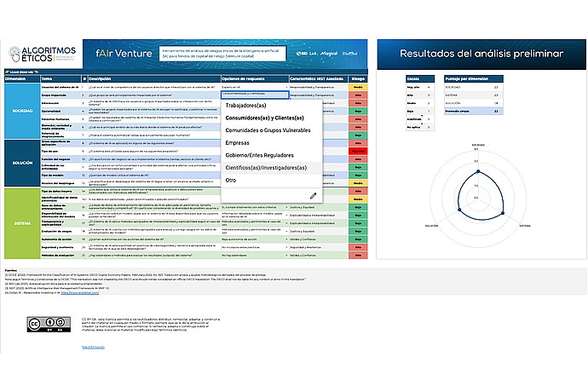Click yellow 'Medio' risk cell in row 1
588x392 pixels.
pos(358,87)
